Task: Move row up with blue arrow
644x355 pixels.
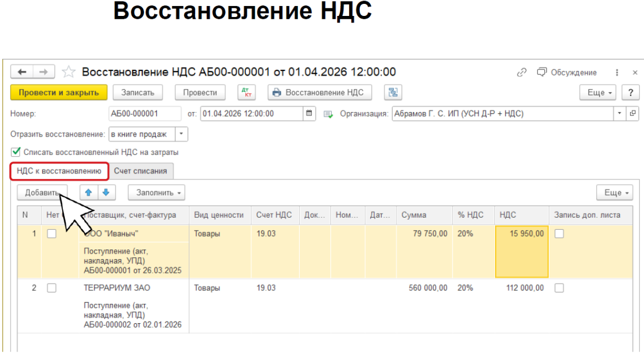Action: [x=89, y=192]
